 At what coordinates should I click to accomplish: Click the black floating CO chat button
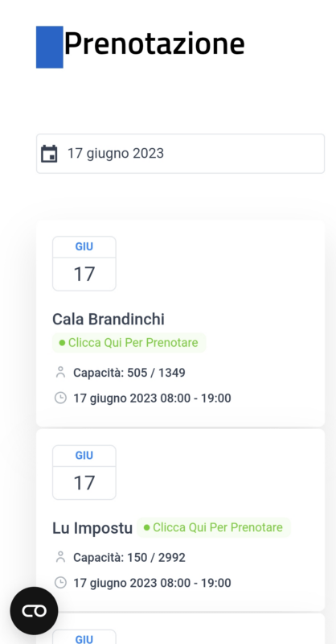(34, 611)
